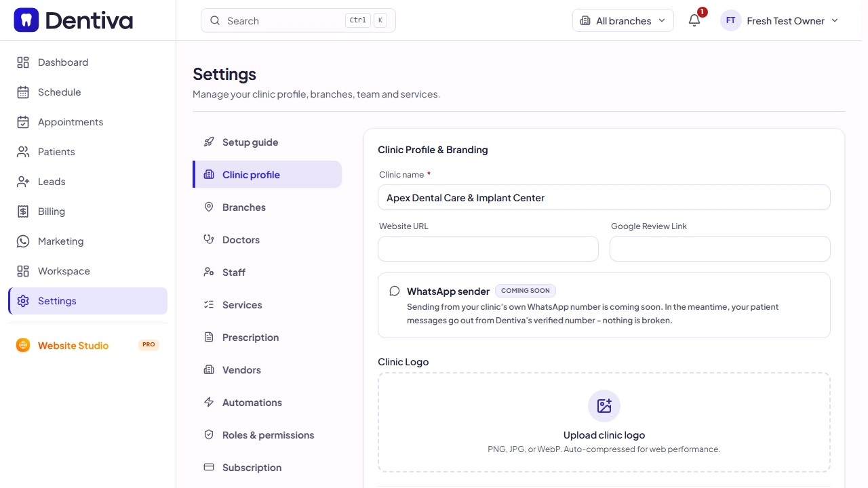Click the PRO badge beside Website Studio

149,345
